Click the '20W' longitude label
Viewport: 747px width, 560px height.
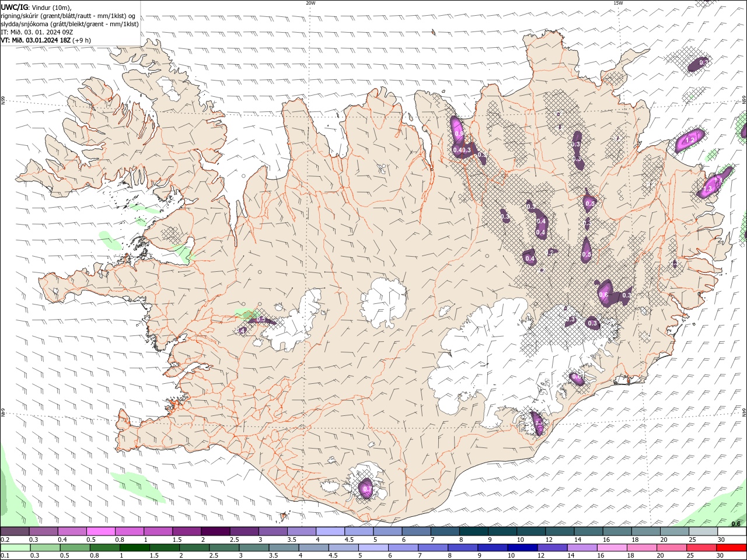(x=310, y=3)
